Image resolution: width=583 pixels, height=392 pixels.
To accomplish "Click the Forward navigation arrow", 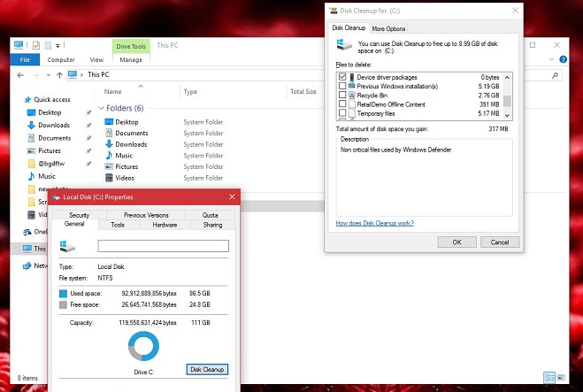I will coord(36,75).
